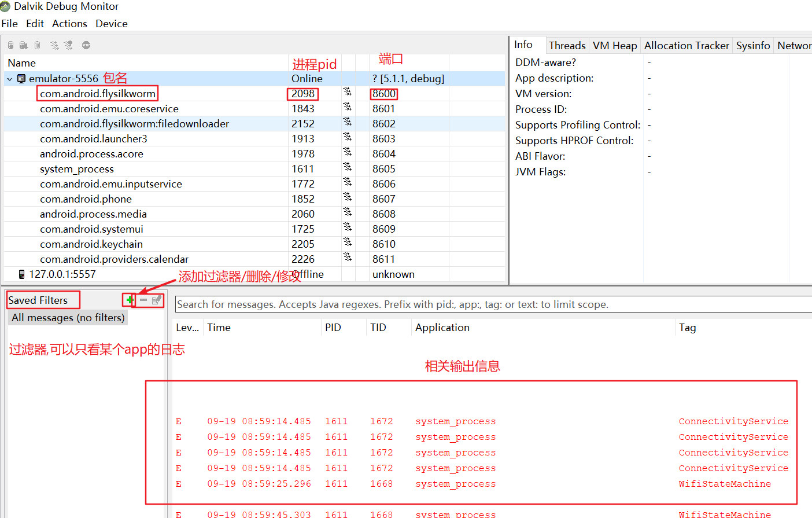Click the Online status of emulator-5556

tap(307, 79)
